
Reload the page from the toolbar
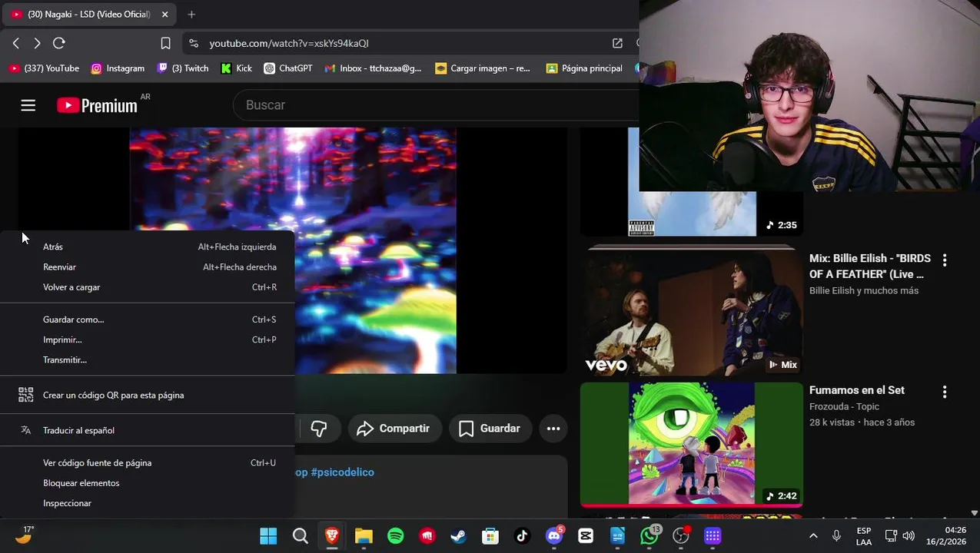pos(59,43)
